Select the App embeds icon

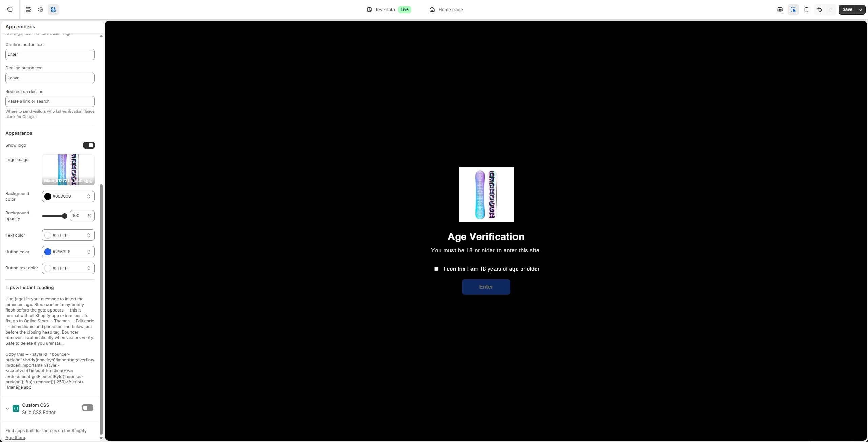(53, 9)
